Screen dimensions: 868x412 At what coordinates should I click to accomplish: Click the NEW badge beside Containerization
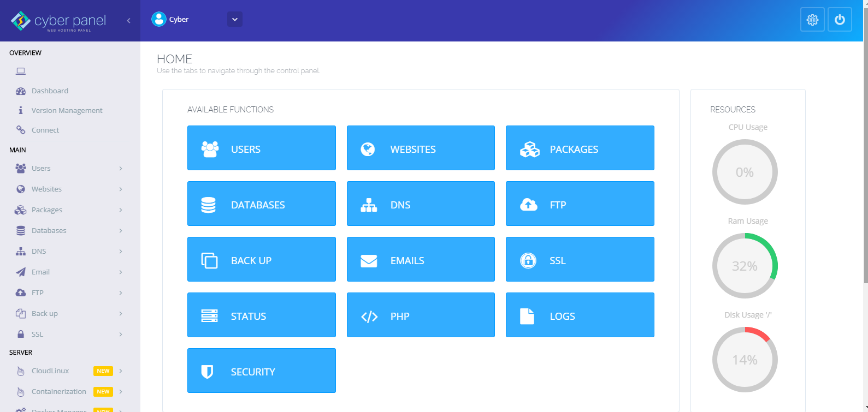tap(103, 391)
